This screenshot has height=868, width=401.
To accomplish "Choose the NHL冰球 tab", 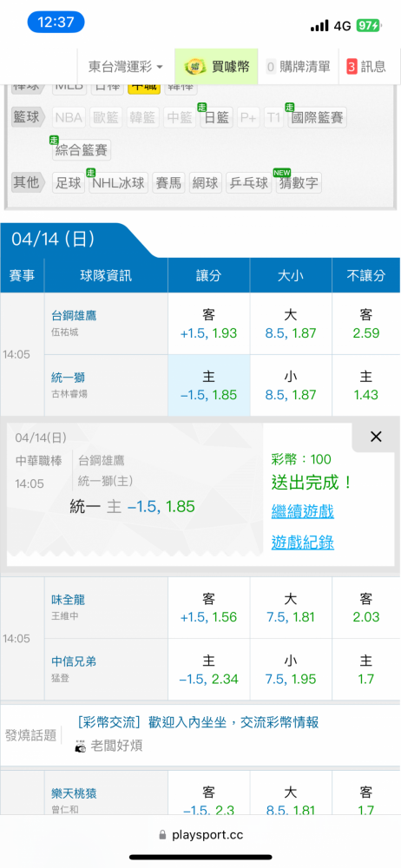I will pyautogui.click(x=119, y=182).
